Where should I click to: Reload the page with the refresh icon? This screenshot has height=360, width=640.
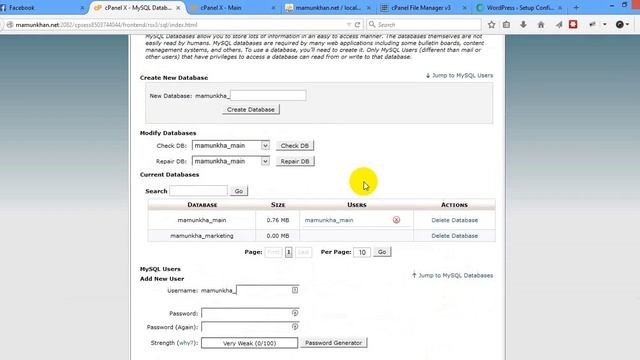coord(357,24)
